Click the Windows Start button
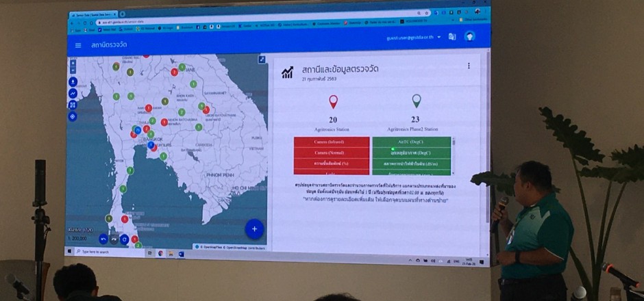 (70, 251)
